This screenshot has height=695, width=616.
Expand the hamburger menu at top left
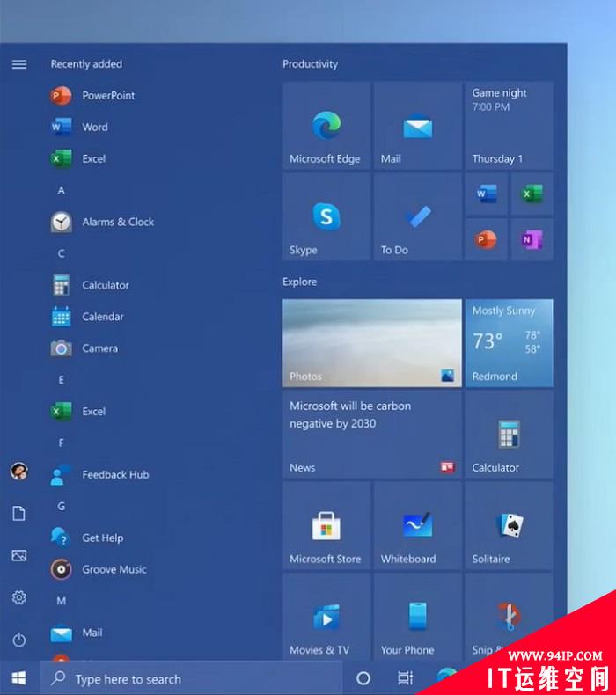tap(19, 64)
